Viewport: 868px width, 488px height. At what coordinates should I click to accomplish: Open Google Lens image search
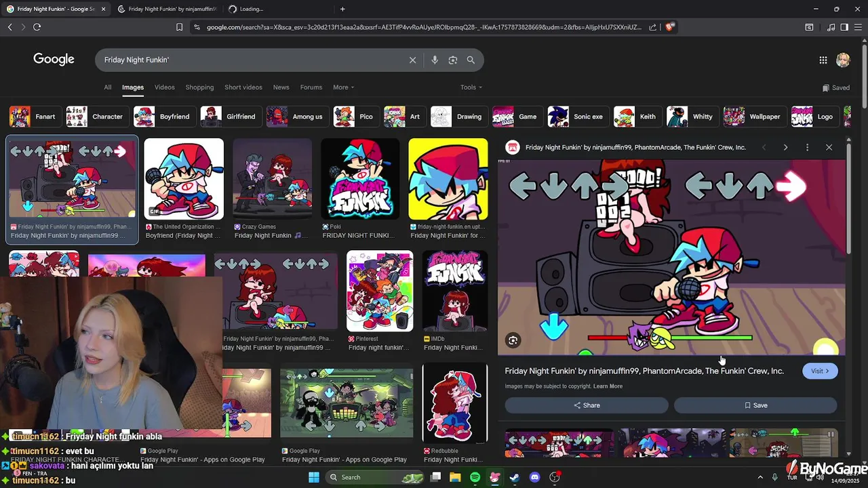pyautogui.click(x=453, y=60)
